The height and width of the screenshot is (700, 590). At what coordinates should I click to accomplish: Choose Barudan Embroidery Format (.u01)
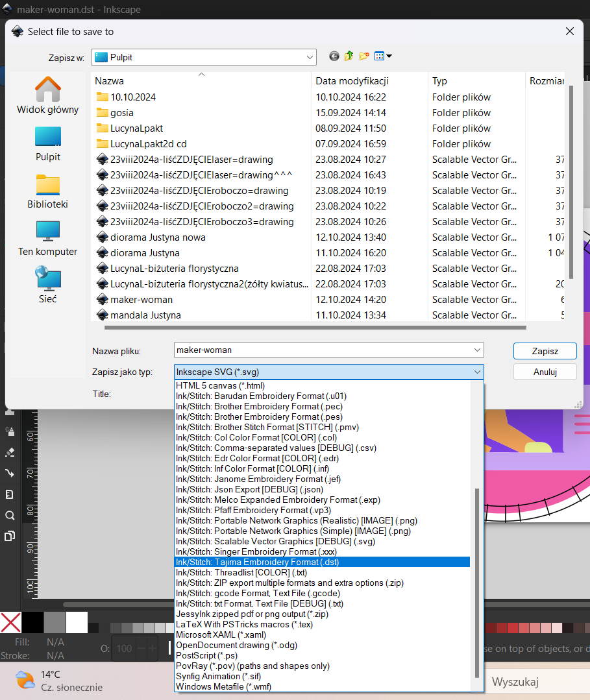pyautogui.click(x=322, y=396)
